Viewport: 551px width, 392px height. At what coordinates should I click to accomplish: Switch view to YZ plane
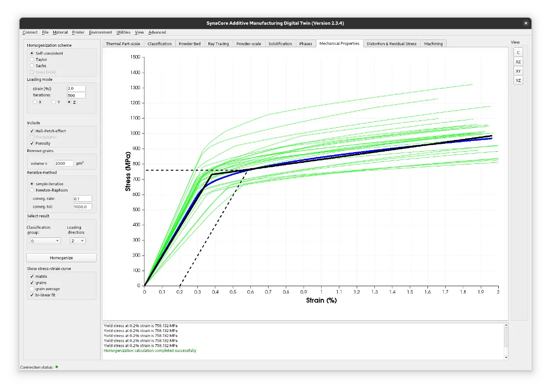pos(518,80)
